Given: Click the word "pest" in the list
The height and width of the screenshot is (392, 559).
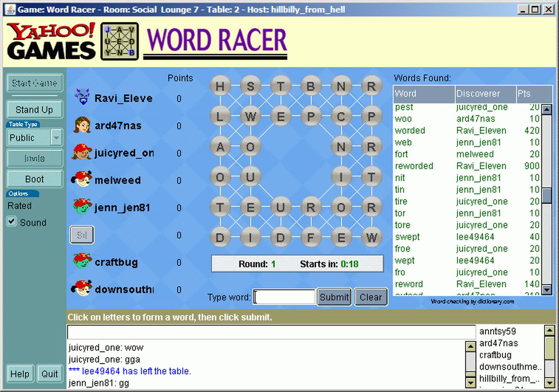Looking at the screenshot, I should click(x=404, y=107).
